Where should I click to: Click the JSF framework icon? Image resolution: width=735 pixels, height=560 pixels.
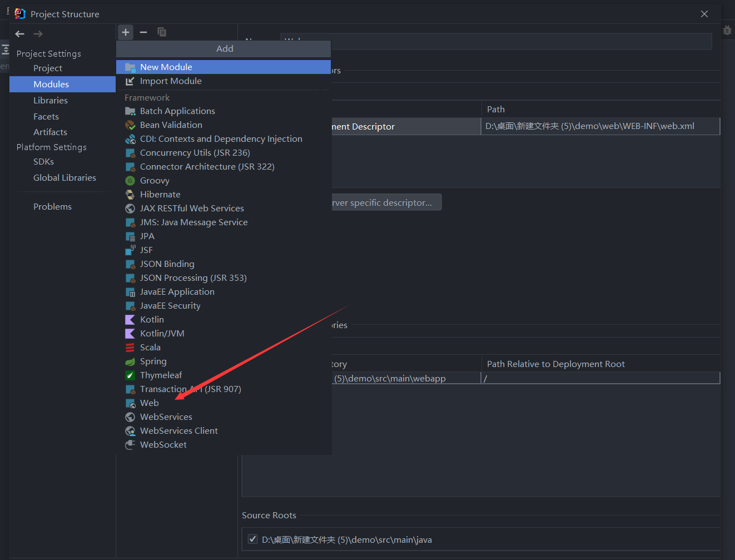click(130, 250)
